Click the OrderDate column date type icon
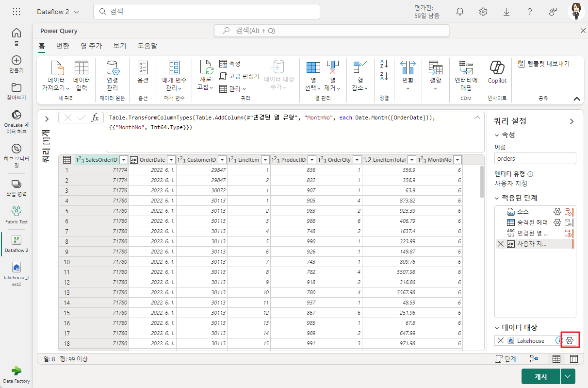The image size is (588, 388). [134, 160]
